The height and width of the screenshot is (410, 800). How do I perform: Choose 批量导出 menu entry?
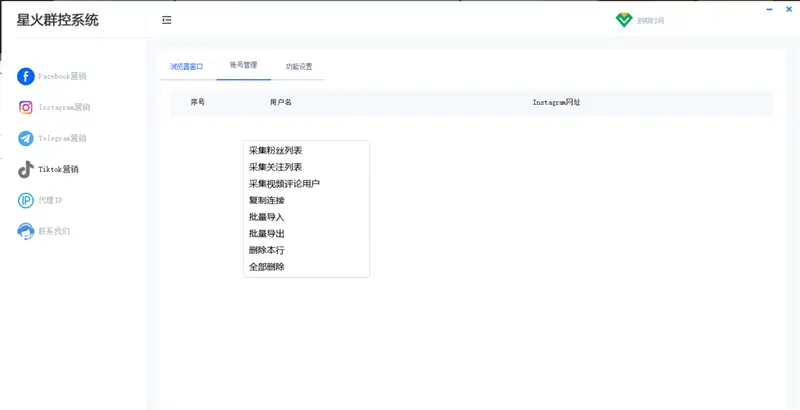pos(266,234)
